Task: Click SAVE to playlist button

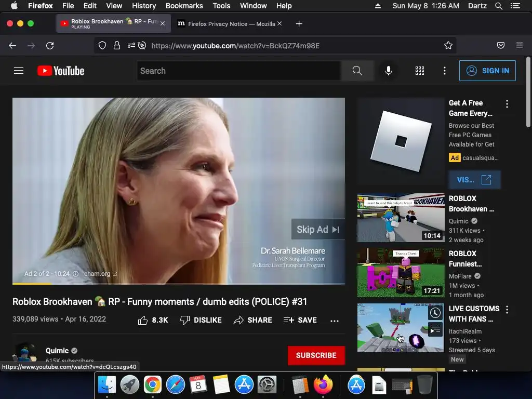Action: 300,320
